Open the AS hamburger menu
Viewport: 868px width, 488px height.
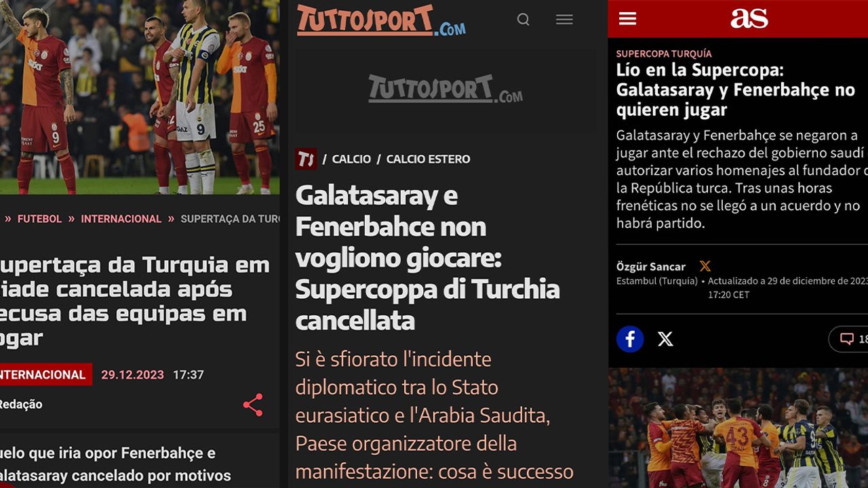(x=628, y=18)
